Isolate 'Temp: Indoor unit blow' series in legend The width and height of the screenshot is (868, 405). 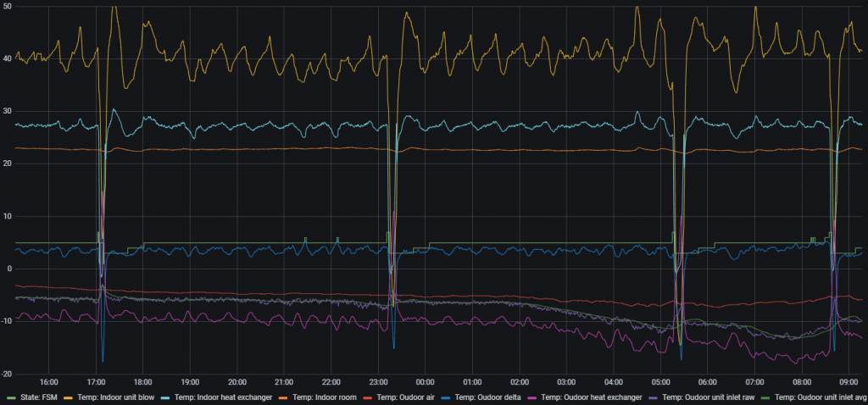pos(114,396)
